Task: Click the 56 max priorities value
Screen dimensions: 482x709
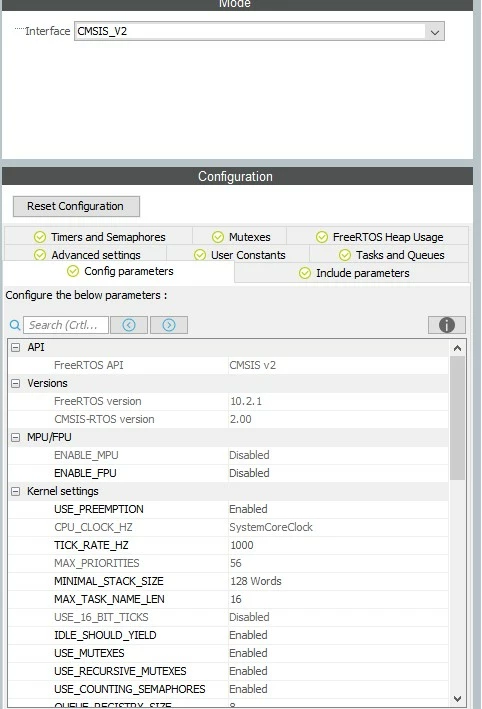Action: [236, 563]
